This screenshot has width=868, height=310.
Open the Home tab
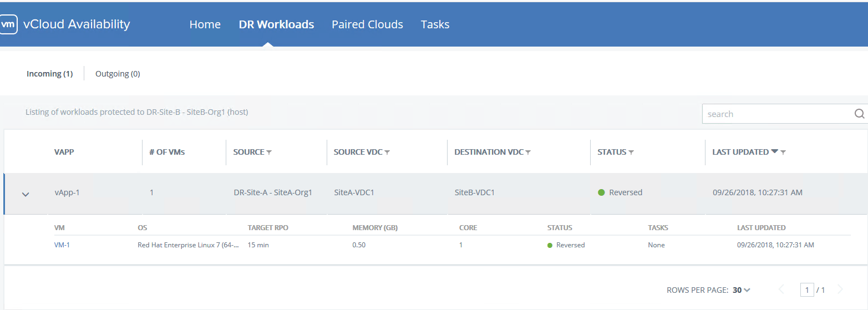click(x=205, y=24)
